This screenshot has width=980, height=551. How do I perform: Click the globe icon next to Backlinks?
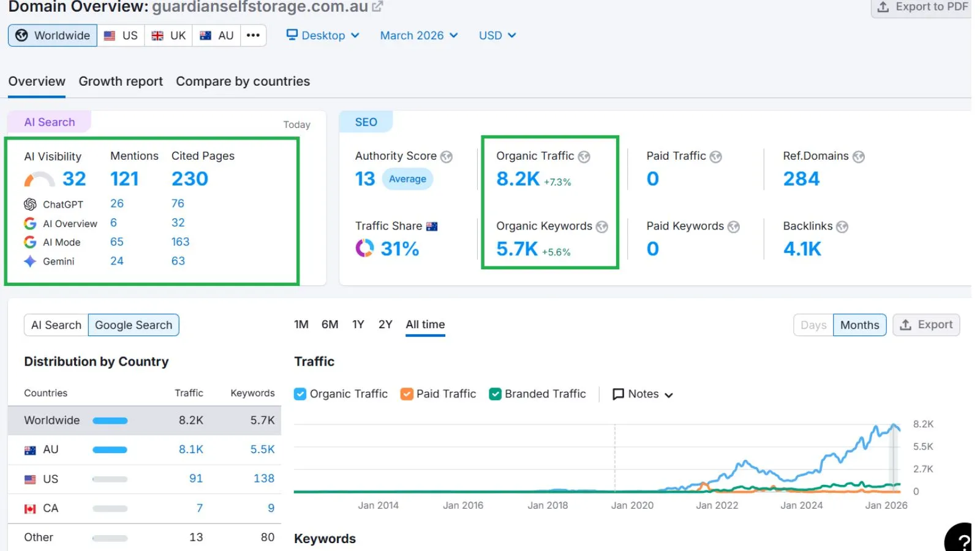(x=842, y=227)
